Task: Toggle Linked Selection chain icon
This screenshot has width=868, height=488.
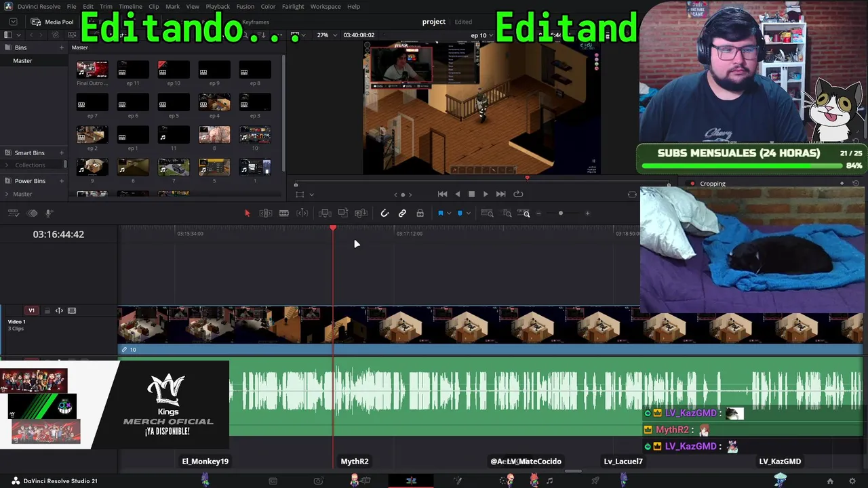Action: pyautogui.click(x=402, y=213)
